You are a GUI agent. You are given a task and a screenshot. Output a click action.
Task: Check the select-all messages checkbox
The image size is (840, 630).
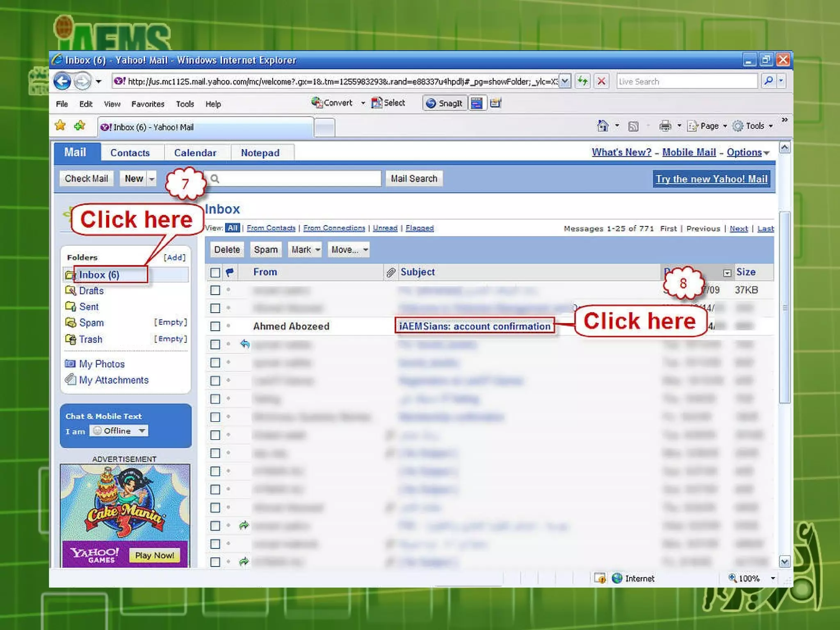215,272
